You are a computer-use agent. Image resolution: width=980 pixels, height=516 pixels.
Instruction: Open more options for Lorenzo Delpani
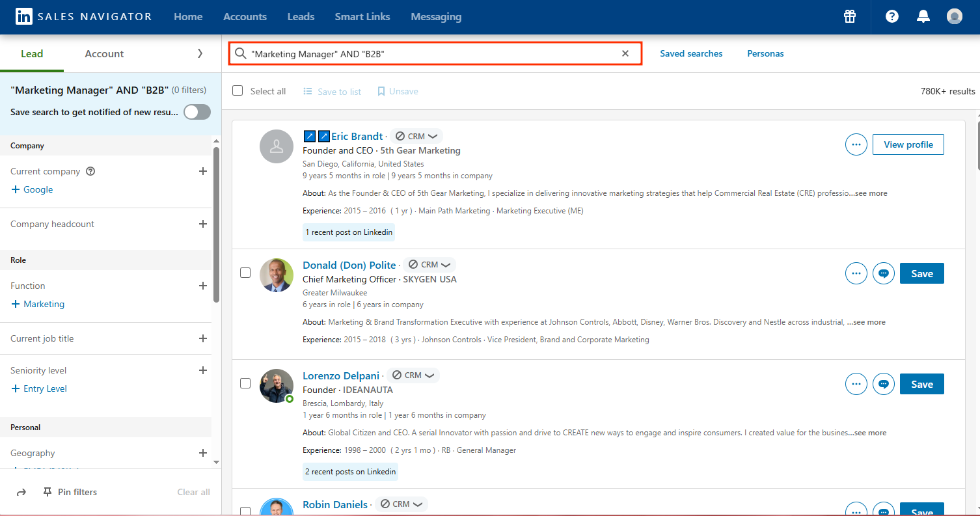(856, 385)
